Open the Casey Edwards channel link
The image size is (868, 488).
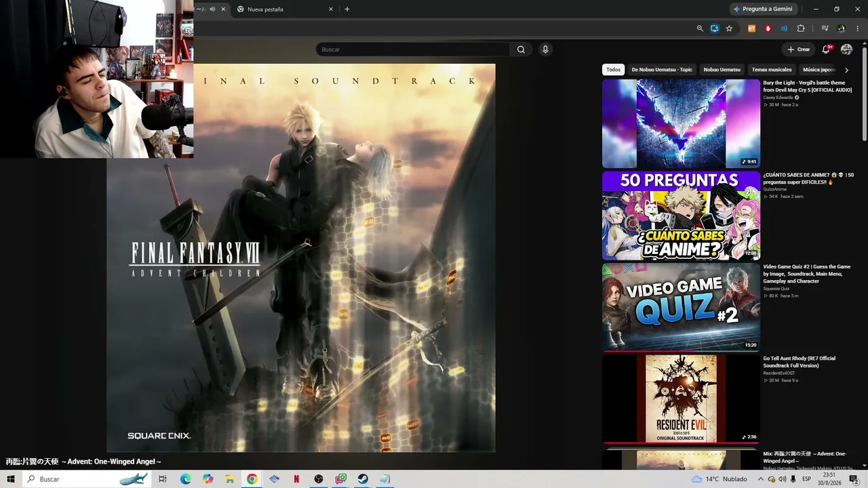(x=778, y=98)
